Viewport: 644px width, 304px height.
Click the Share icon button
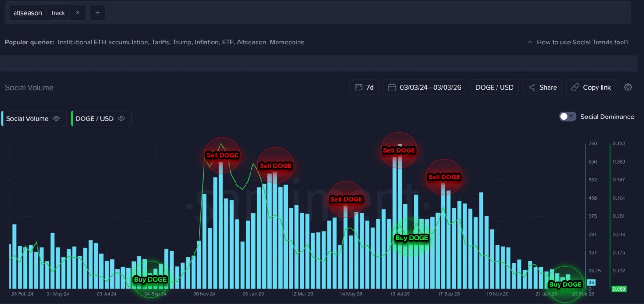point(542,87)
